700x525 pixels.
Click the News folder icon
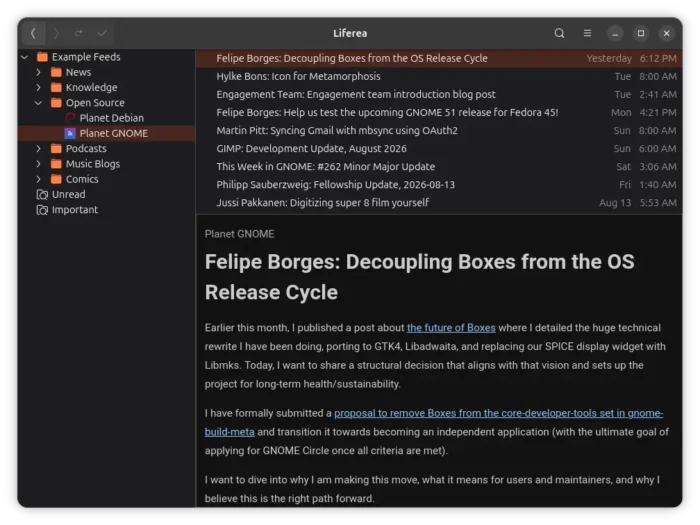pyautogui.click(x=56, y=72)
